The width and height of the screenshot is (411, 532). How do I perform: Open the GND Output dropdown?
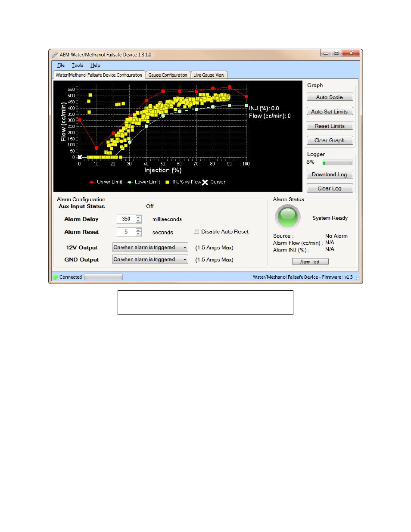point(150,259)
